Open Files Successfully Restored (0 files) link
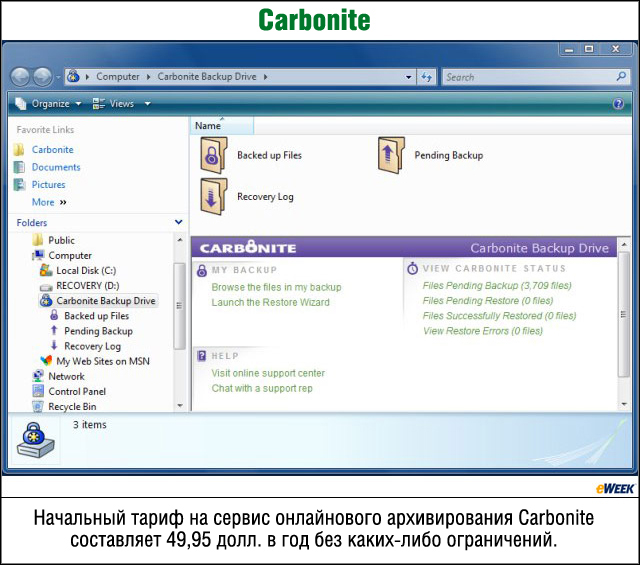This screenshot has height=565, width=640. click(499, 316)
